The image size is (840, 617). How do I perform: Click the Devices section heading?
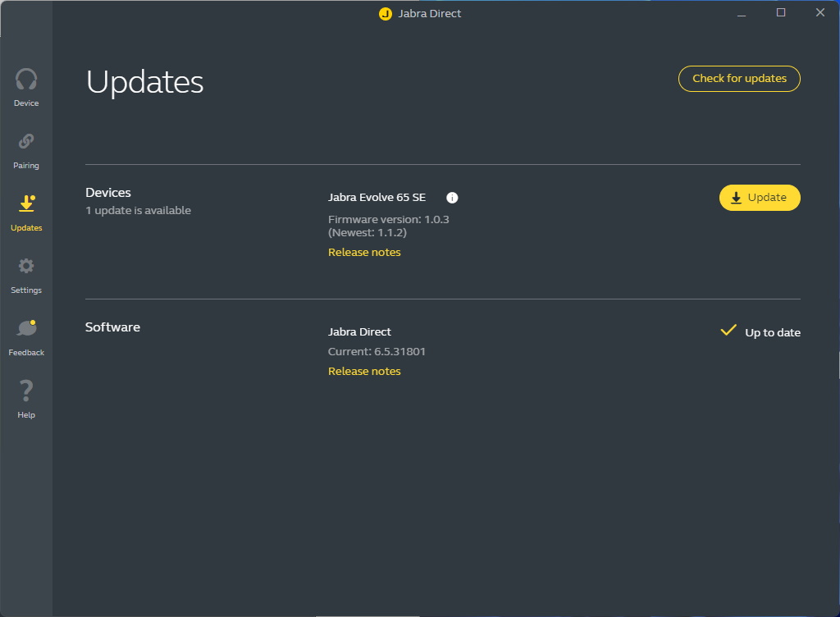[108, 192]
